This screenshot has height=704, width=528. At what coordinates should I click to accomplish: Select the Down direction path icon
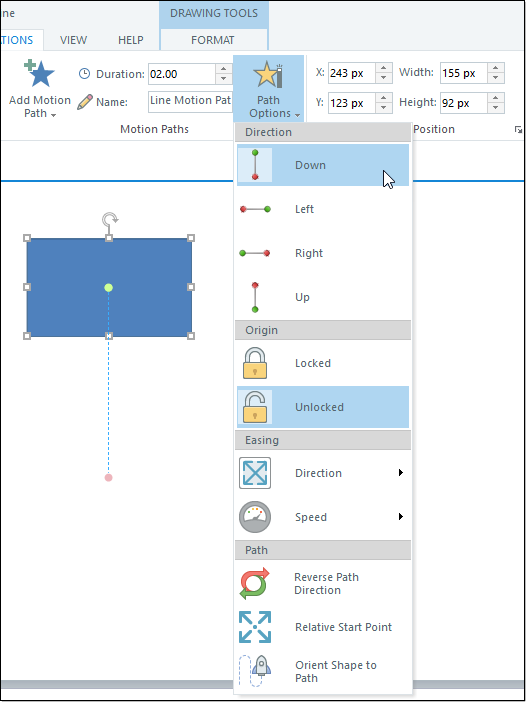pos(255,165)
